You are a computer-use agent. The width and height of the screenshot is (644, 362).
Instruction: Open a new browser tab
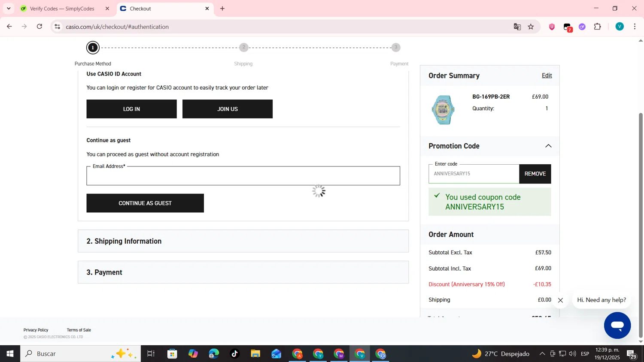pyautogui.click(x=222, y=9)
